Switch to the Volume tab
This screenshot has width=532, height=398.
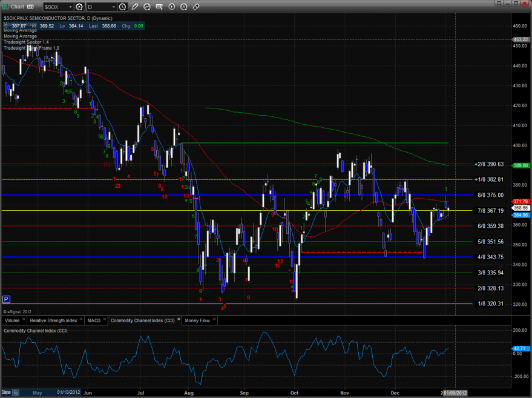point(12,320)
